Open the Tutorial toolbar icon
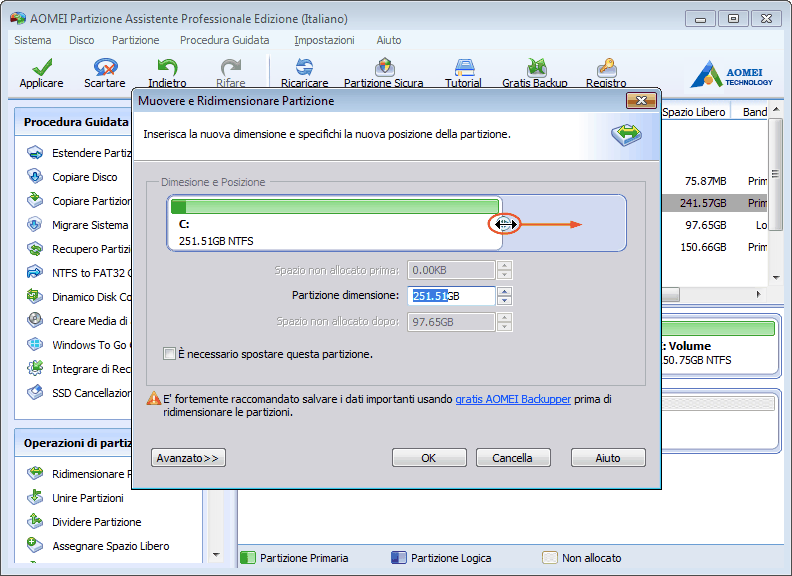The width and height of the screenshot is (792, 576). (x=464, y=67)
